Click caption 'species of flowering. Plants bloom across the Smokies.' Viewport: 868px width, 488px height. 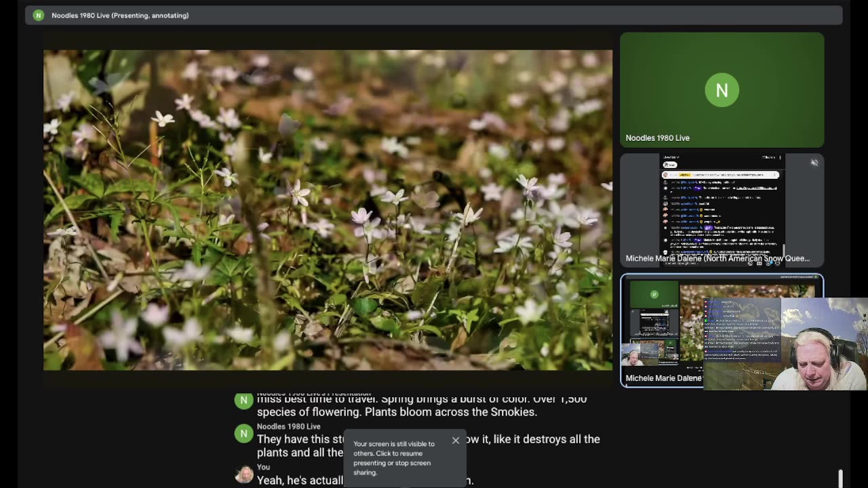[x=397, y=412]
